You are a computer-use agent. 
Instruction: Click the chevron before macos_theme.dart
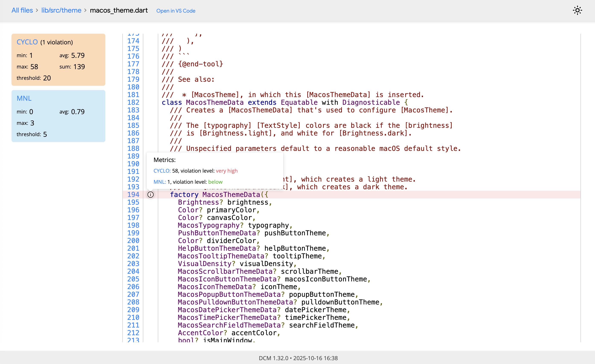(x=86, y=10)
